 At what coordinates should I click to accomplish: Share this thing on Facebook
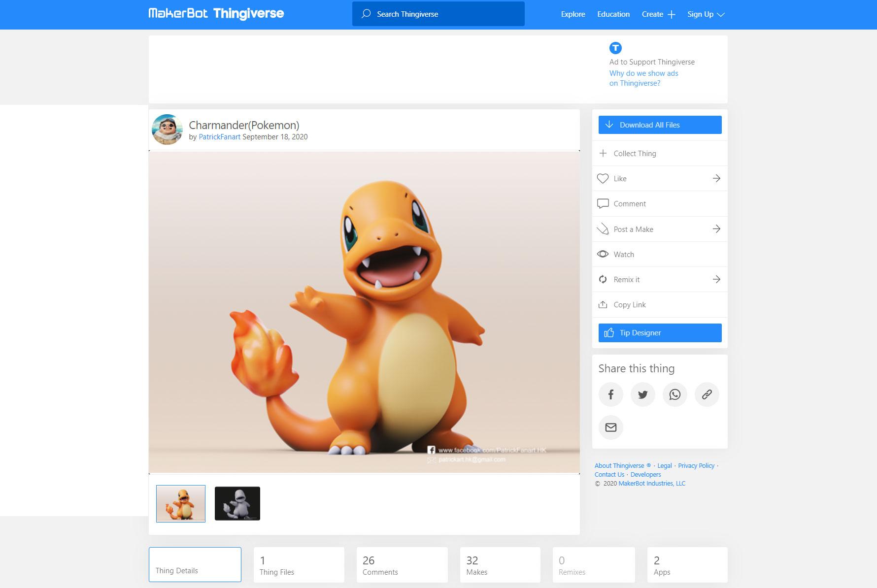click(x=611, y=394)
